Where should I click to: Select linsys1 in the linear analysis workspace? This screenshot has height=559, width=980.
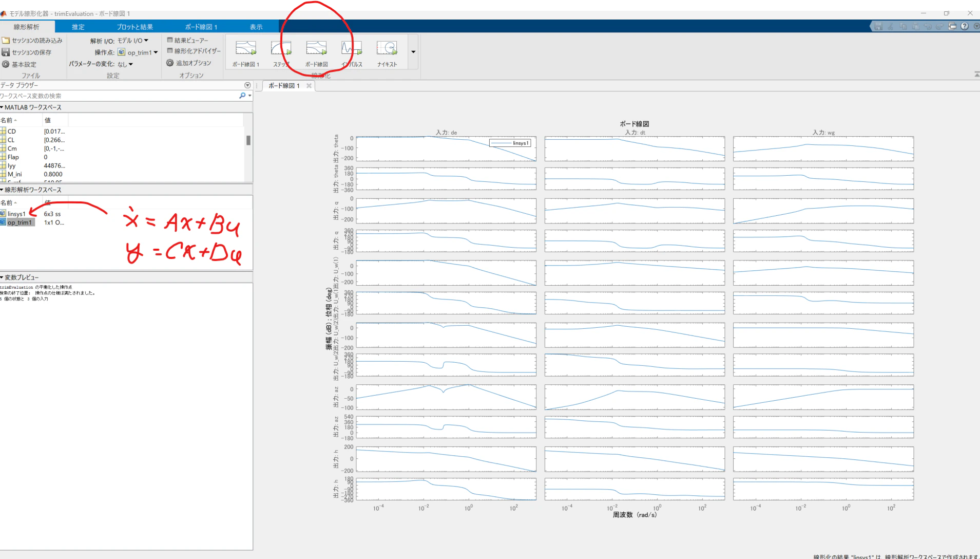pyautogui.click(x=17, y=213)
